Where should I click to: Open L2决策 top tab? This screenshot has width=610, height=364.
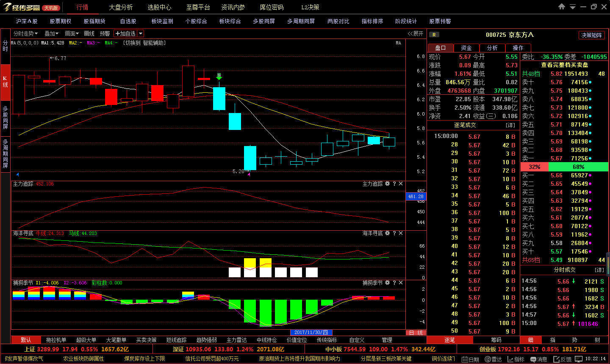pos(310,7)
